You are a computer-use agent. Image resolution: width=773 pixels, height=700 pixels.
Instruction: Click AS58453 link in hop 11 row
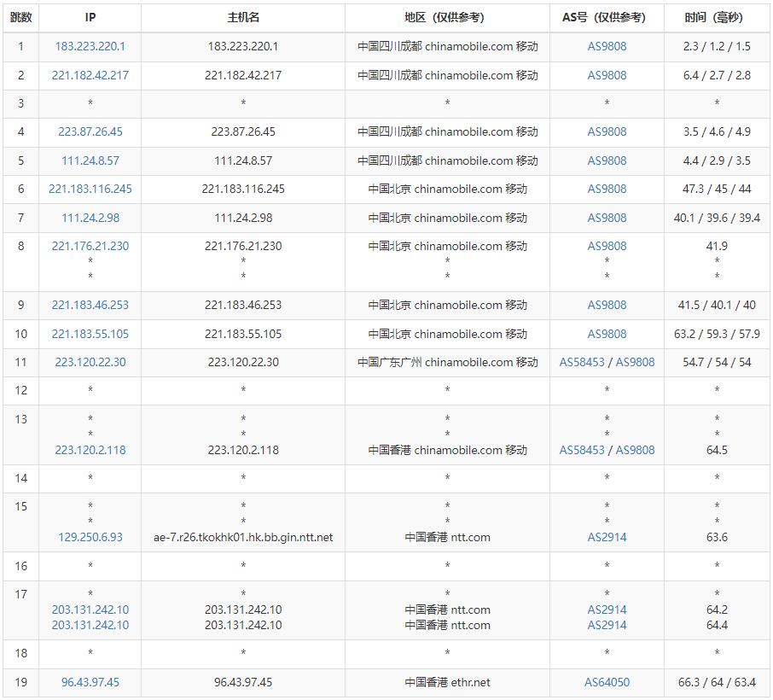pos(582,363)
